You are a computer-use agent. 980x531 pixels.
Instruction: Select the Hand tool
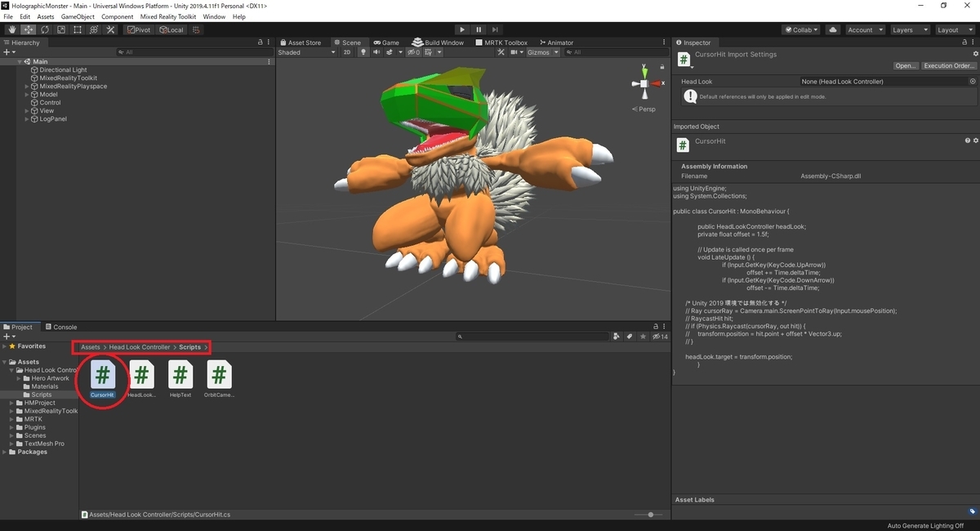[12, 29]
